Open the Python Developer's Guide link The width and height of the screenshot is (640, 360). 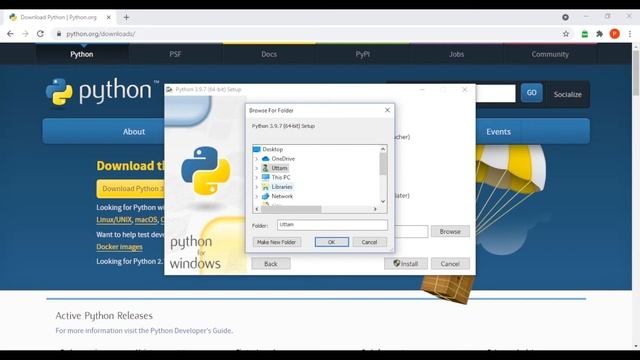coord(191,330)
